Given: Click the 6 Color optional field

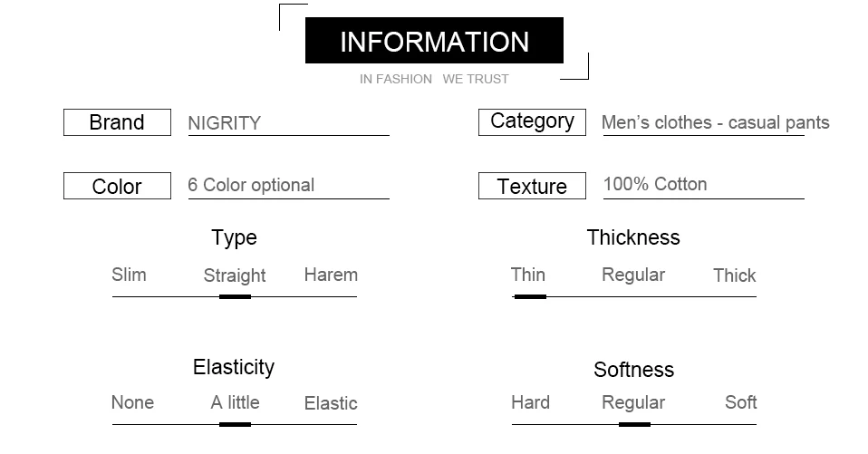Looking at the screenshot, I should click(x=288, y=186).
